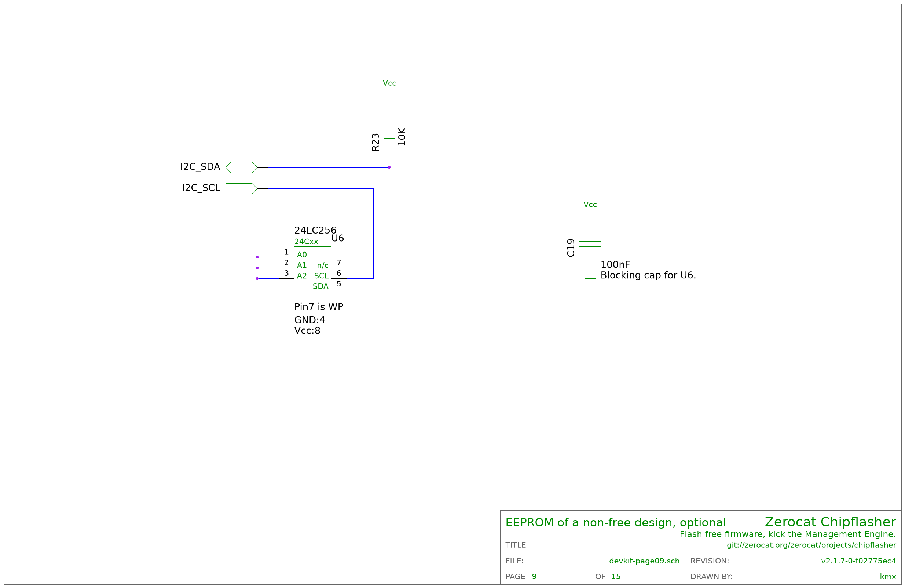Click the blue SCL wire from pin 6

pyautogui.click(x=373, y=234)
